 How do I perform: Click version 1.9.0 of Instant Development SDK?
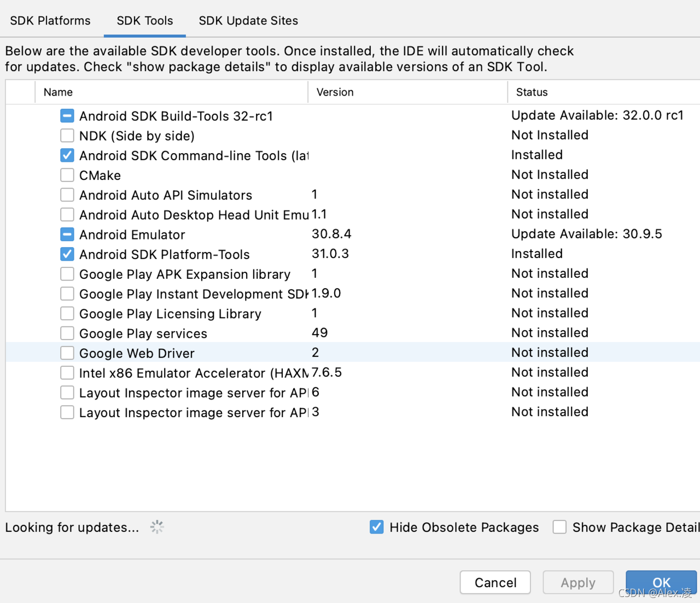(326, 293)
